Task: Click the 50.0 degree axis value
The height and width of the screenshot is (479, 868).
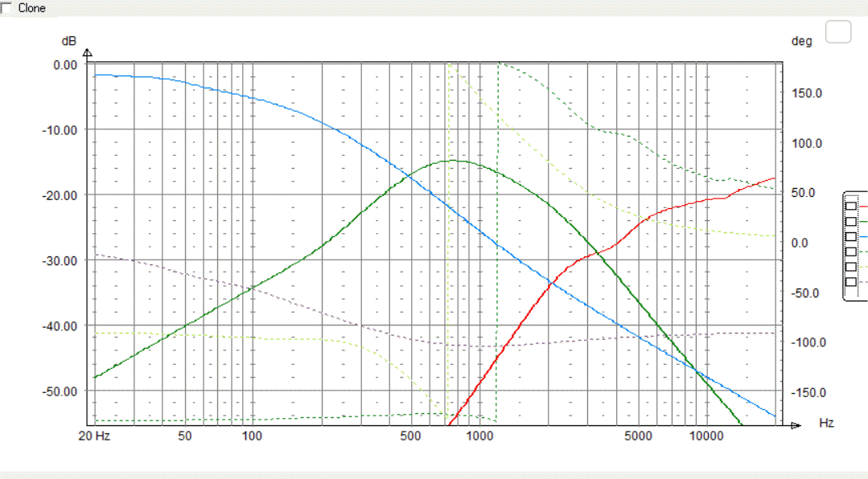Action: click(x=803, y=193)
